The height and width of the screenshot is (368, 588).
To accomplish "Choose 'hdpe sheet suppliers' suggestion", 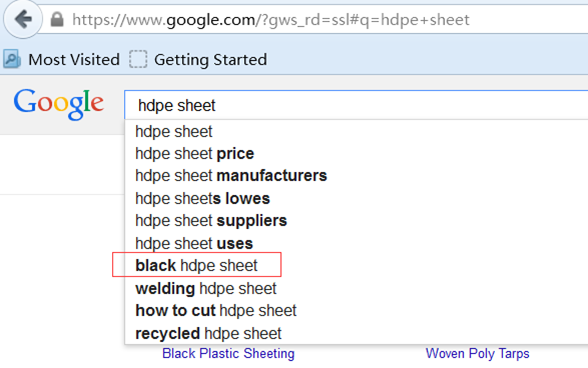I will tap(356, 221).
